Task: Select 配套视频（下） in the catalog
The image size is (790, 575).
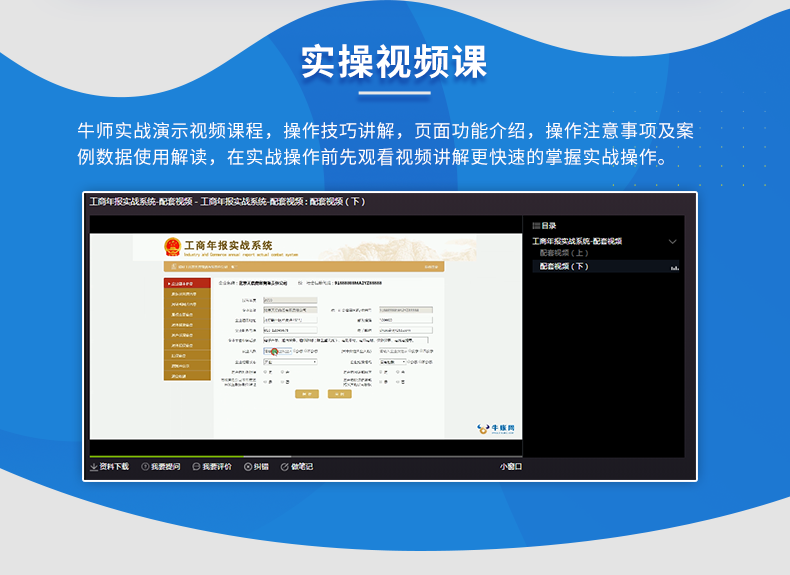Action: 564,267
